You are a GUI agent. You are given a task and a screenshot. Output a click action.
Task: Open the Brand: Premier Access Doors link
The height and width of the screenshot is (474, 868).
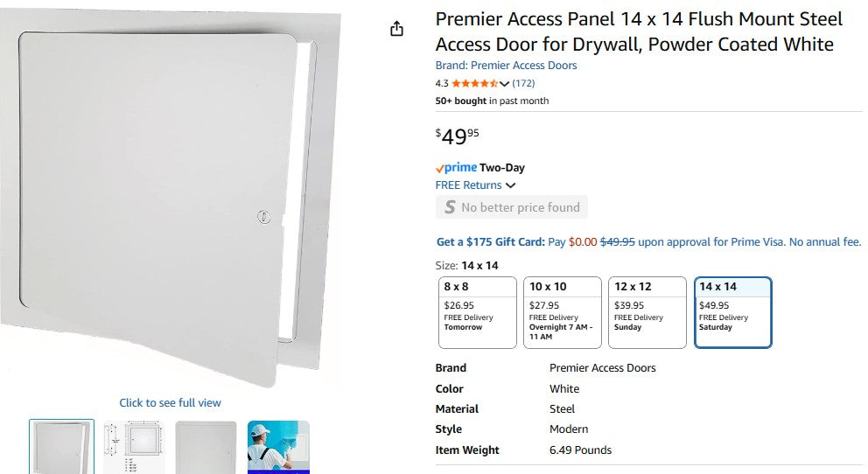[x=506, y=66]
